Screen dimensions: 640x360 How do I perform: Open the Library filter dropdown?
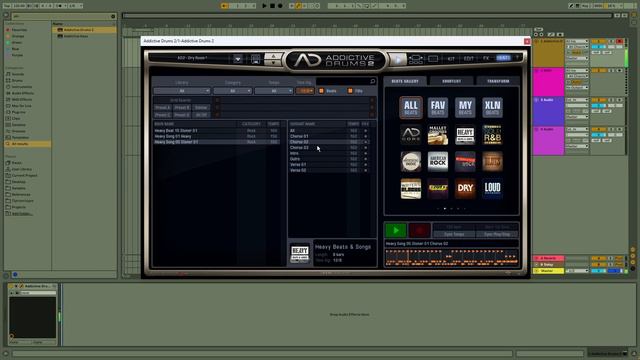coord(182,91)
